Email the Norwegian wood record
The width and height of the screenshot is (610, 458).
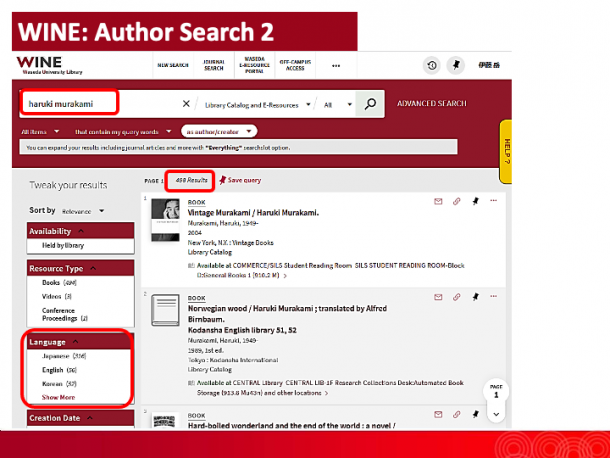[438, 297]
